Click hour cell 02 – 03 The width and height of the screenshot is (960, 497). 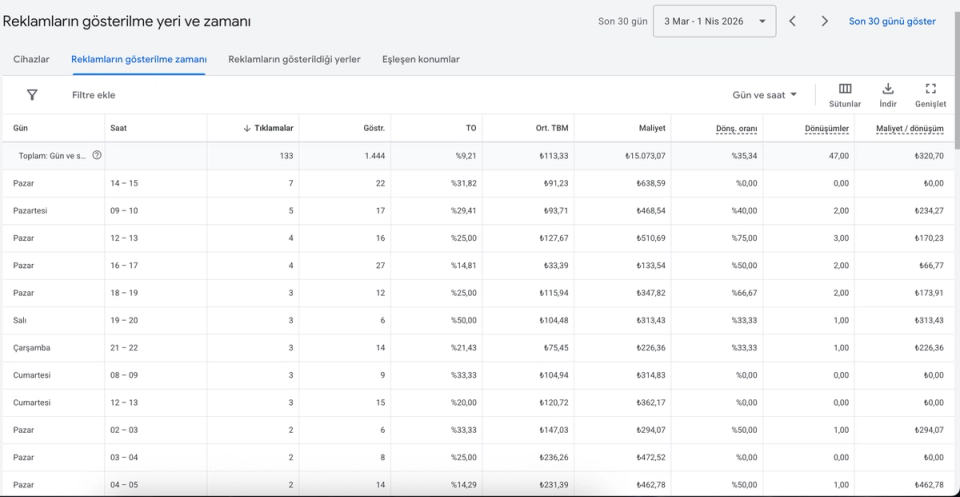pyautogui.click(x=124, y=430)
